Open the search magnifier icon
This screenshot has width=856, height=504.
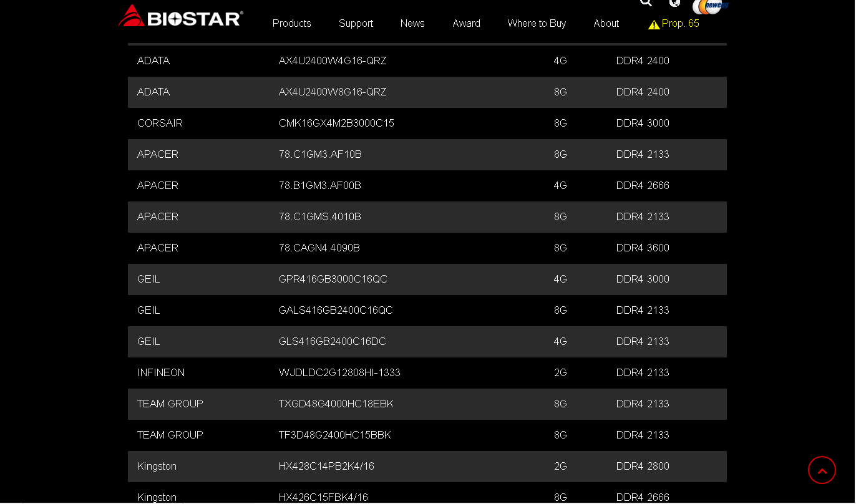[x=646, y=2]
